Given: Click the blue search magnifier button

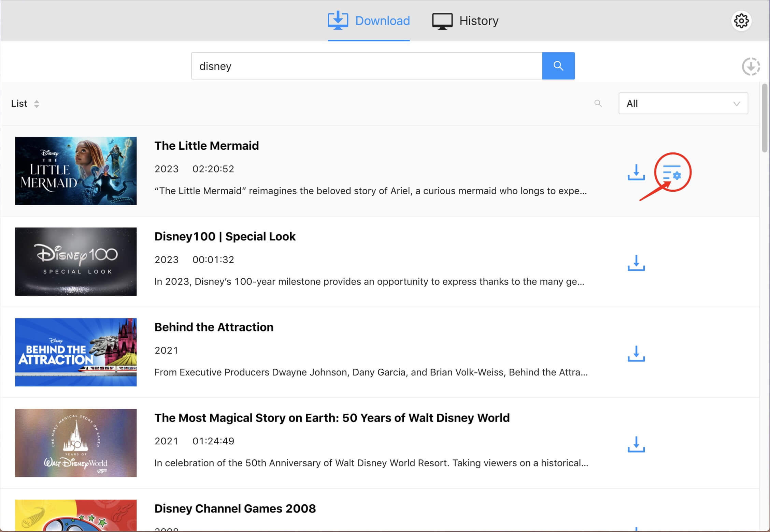Looking at the screenshot, I should [x=558, y=66].
